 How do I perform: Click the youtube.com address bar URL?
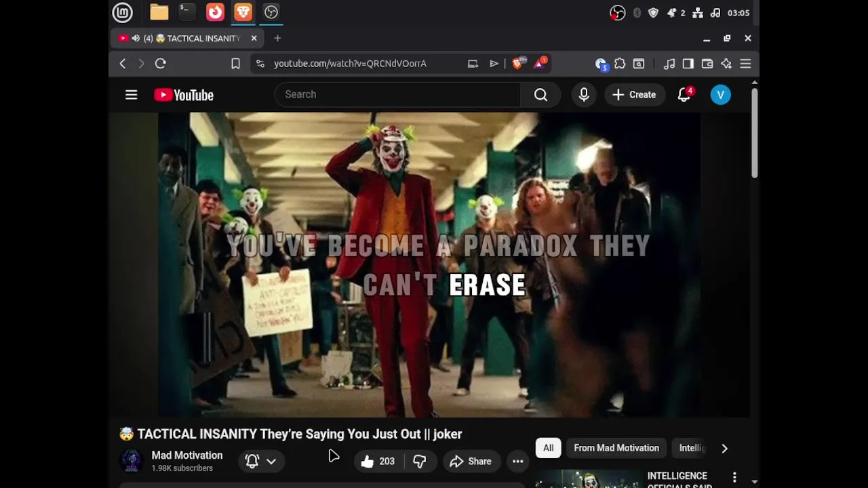pyautogui.click(x=350, y=64)
